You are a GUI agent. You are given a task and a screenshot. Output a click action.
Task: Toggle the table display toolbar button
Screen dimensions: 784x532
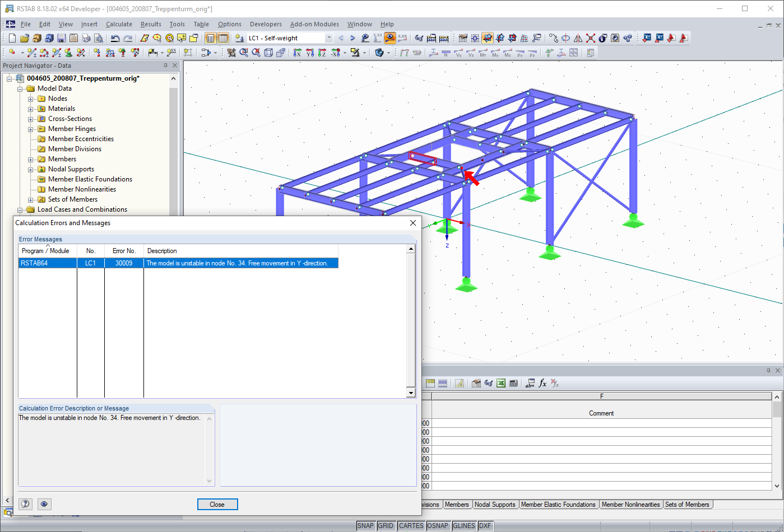click(x=222, y=38)
